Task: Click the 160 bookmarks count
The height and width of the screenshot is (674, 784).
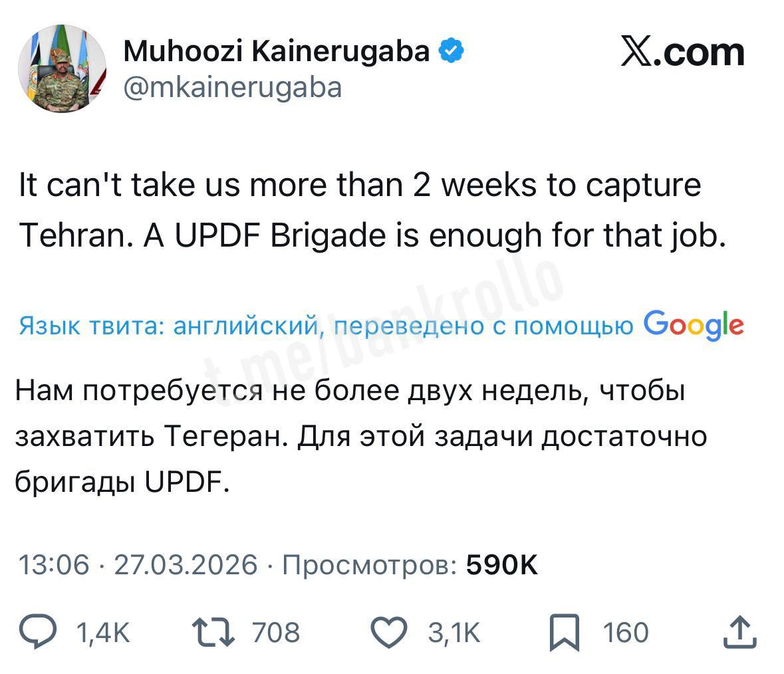Action: (625, 632)
